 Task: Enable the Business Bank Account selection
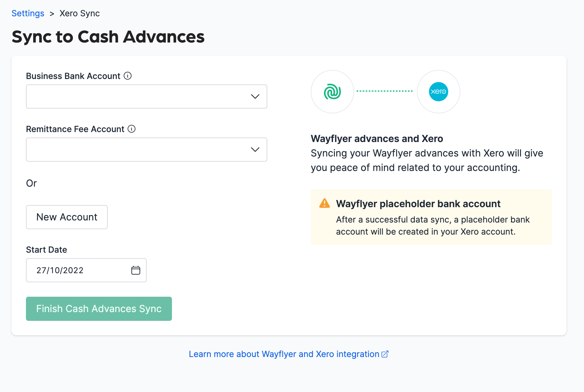[147, 96]
